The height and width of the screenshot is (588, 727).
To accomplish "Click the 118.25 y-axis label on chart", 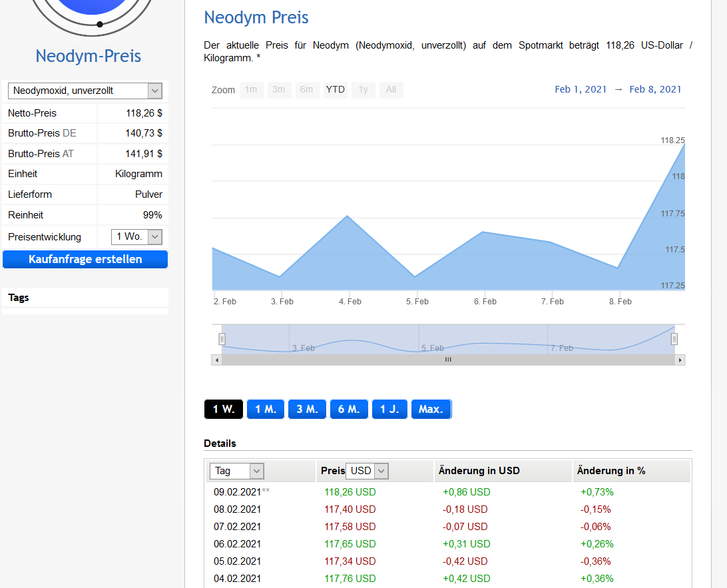I will point(673,140).
